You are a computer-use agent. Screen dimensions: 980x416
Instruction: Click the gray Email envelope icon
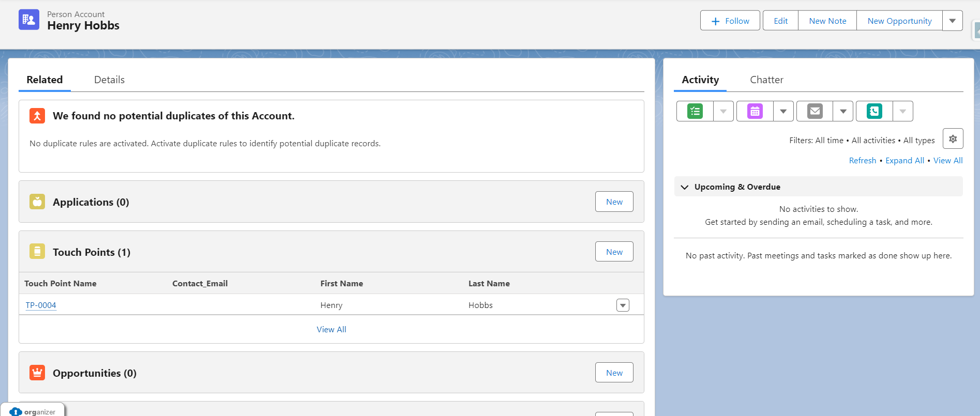click(815, 111)
